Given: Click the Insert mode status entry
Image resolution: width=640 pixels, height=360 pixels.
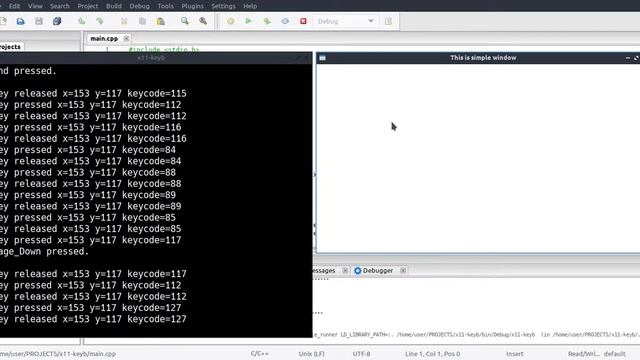Looking at the screenshot, I should click(515, 354).
